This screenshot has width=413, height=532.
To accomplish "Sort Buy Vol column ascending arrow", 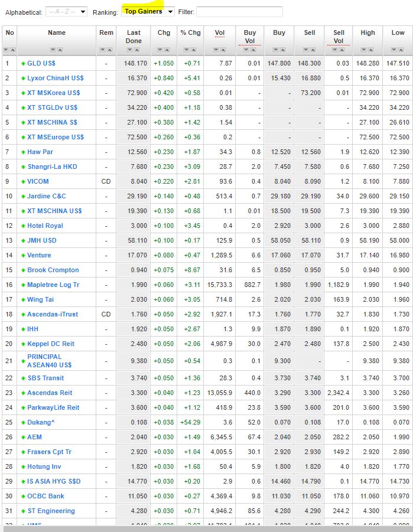I will click(x=253, y=50).
